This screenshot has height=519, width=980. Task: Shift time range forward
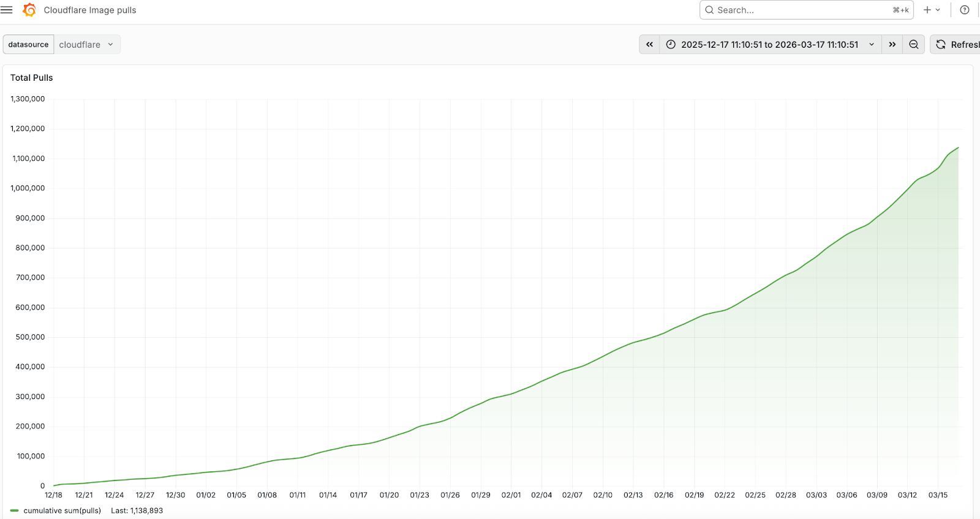[892, 44]
